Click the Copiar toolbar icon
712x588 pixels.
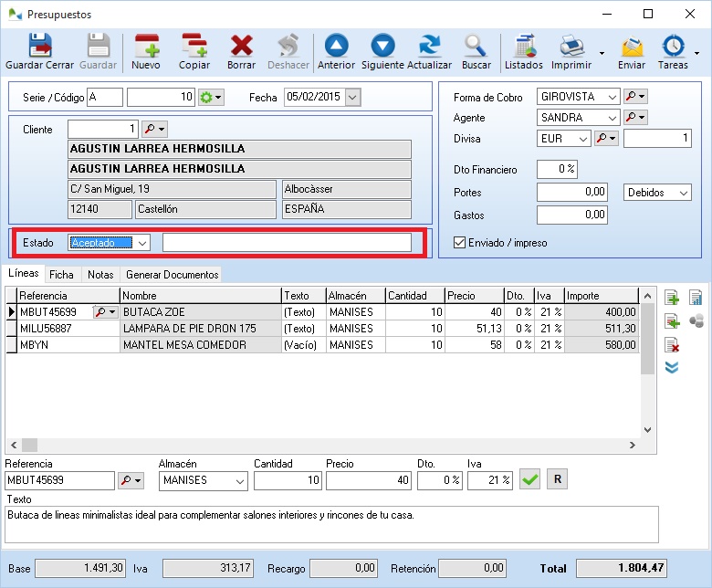click(194, 51)
